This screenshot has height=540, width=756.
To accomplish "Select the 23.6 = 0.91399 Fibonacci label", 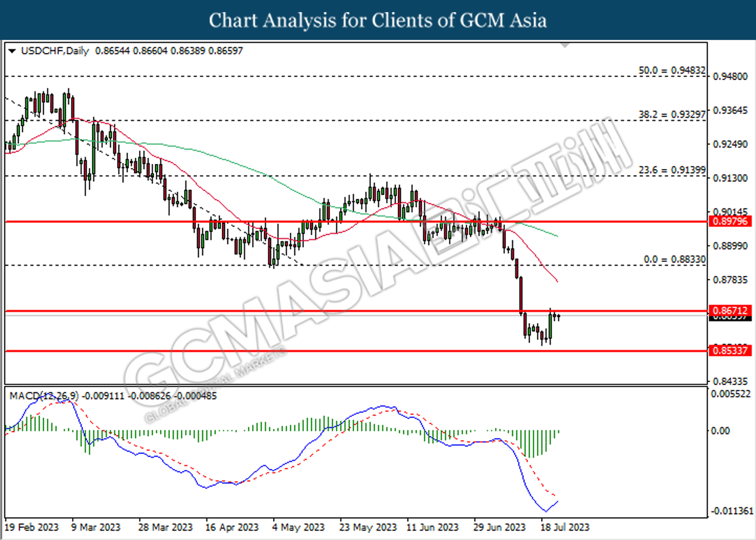I will [x=672, y=170].
